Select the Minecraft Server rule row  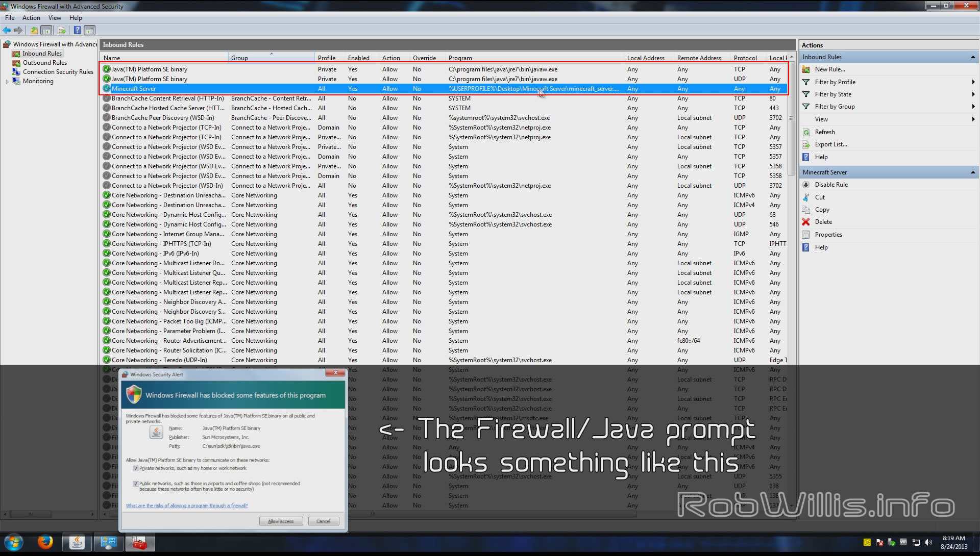pos(444,89)
